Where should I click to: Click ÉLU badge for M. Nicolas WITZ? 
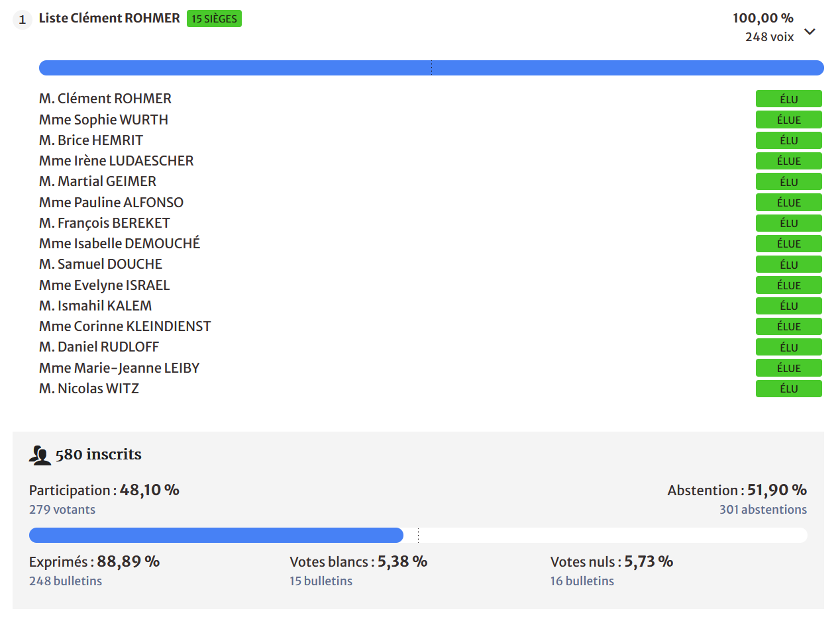click(788, 389)
